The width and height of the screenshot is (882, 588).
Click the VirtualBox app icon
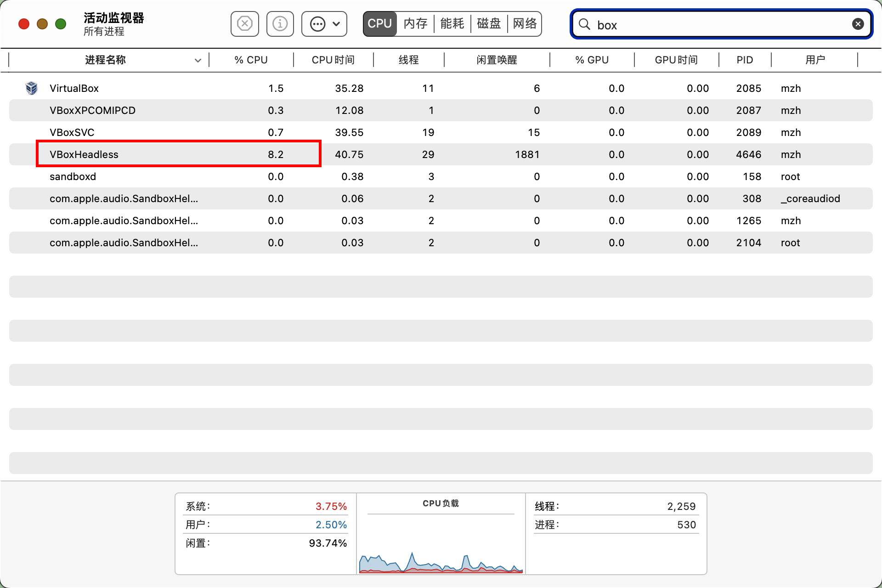[x=31, y=88]
